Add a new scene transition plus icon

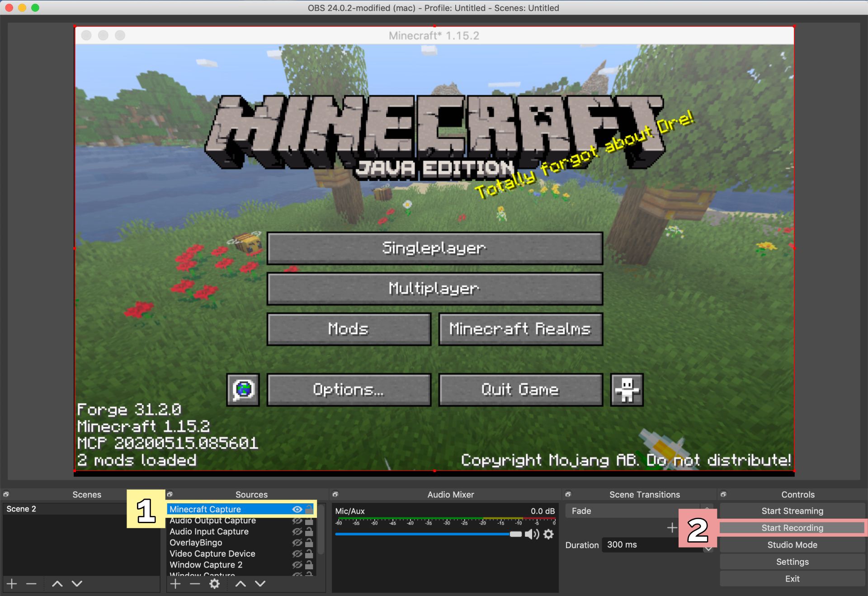click(672, 528)
